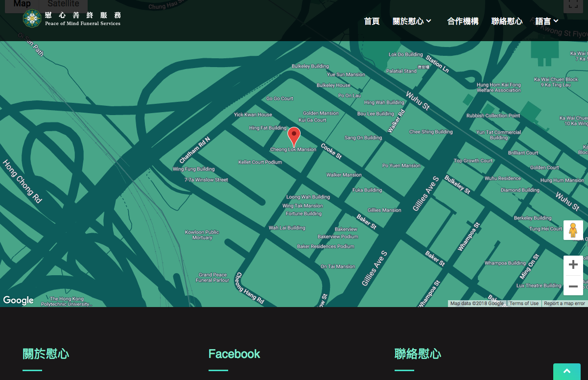Viewport: 588px width, 380px height.
Task: Open Terms of Use link
Action: point(524,304)
